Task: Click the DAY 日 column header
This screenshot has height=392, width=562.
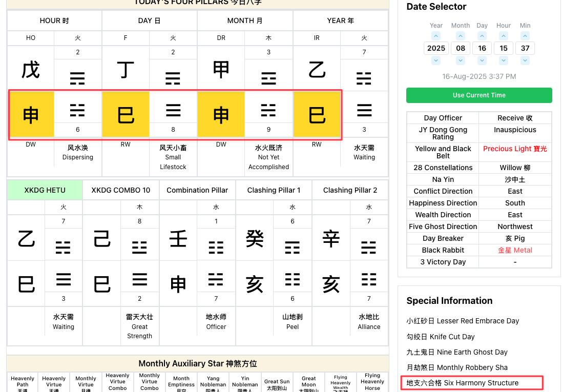Action: pos(150,21)
